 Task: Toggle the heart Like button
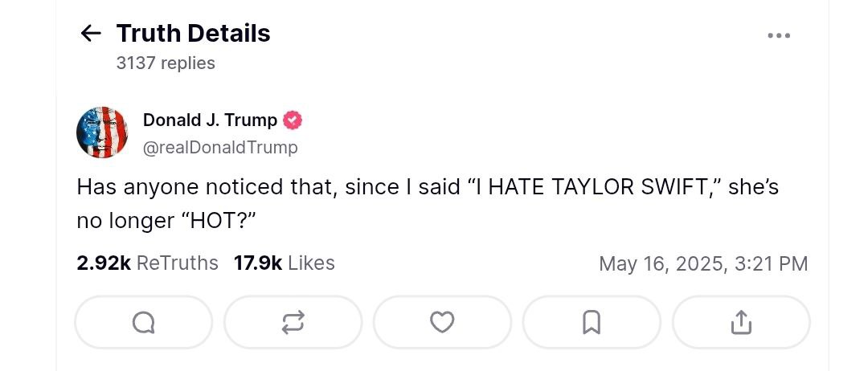442,323
